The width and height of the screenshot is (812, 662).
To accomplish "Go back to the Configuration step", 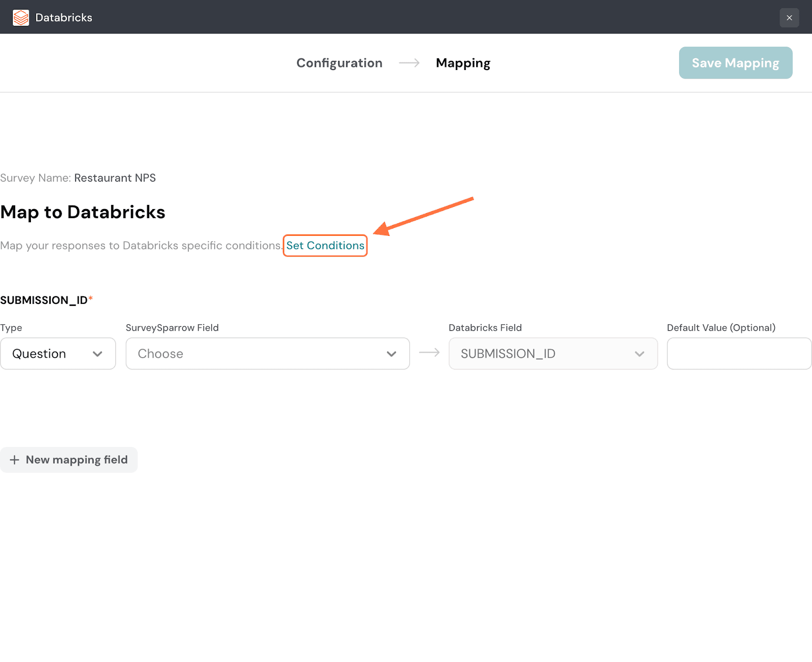I will pyautogui.click(x=339, y=63).
